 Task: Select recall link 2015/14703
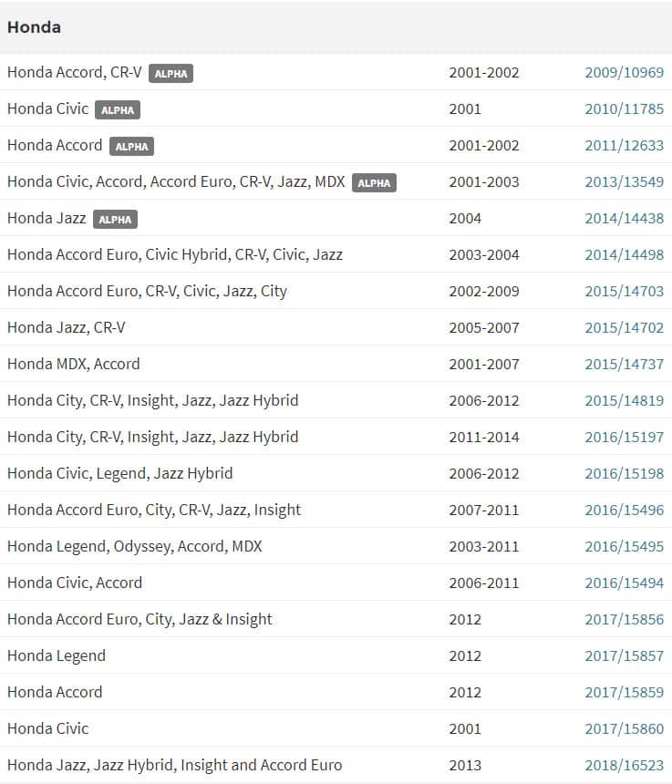624,292
